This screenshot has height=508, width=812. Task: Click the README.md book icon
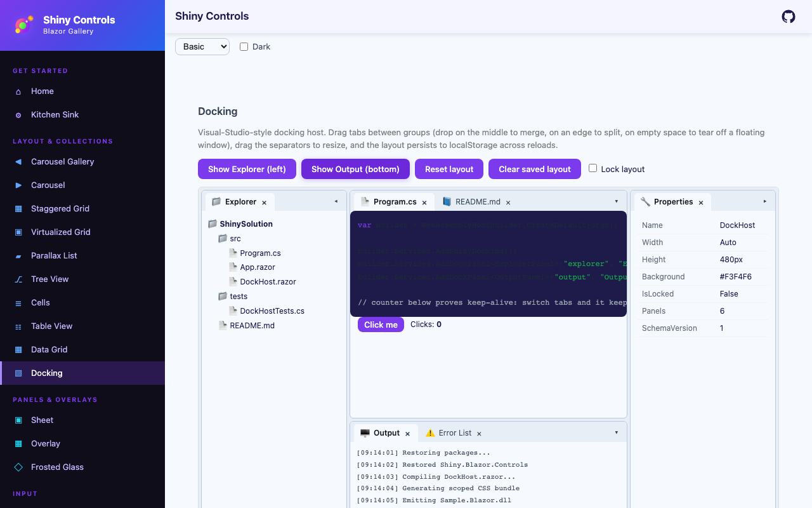point(447,202)
